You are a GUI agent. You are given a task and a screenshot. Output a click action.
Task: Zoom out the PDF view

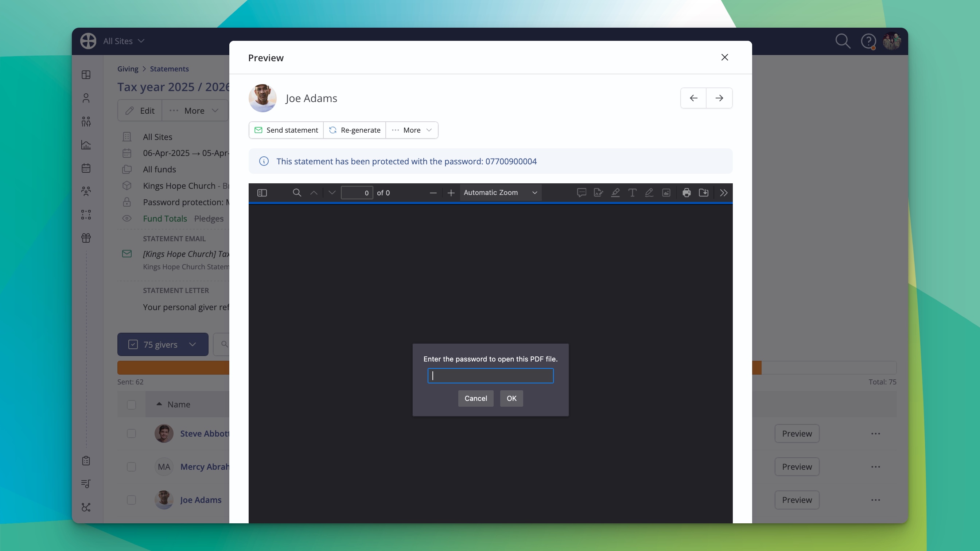coord(433,193)
